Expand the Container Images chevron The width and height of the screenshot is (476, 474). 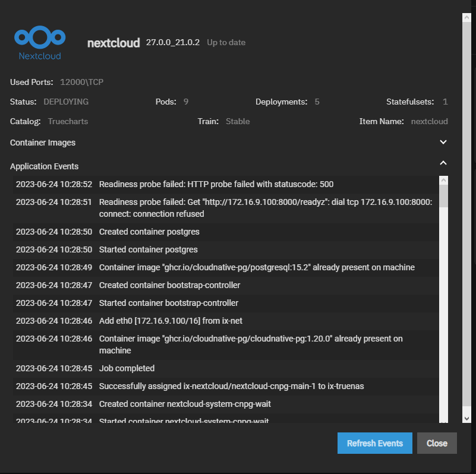(443, 143)
